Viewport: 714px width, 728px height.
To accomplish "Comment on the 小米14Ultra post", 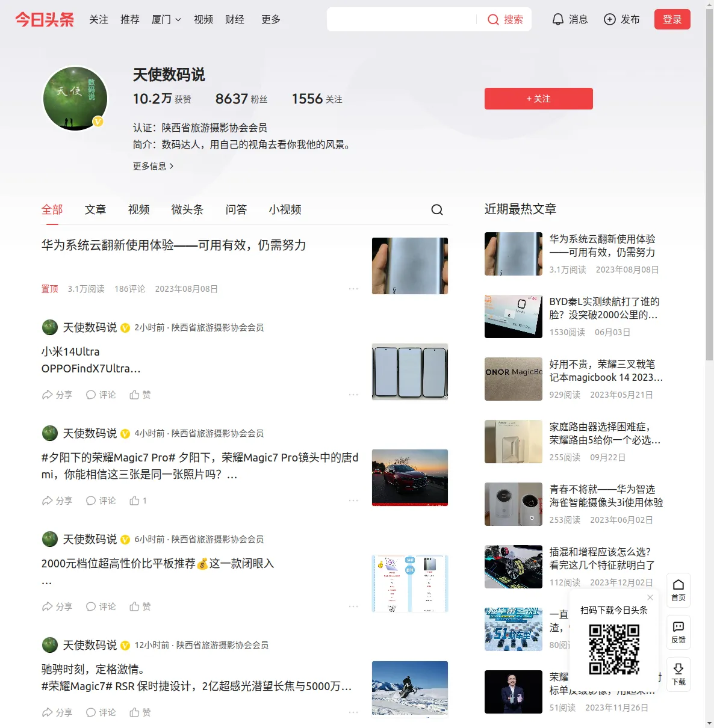I will 101,395.
